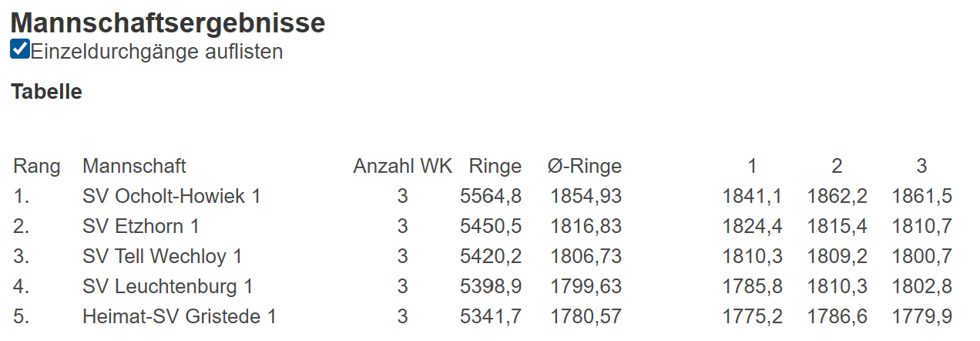Click round 2 result 1862,2
This screenshot has width=980, height=341.
(837, 196)
